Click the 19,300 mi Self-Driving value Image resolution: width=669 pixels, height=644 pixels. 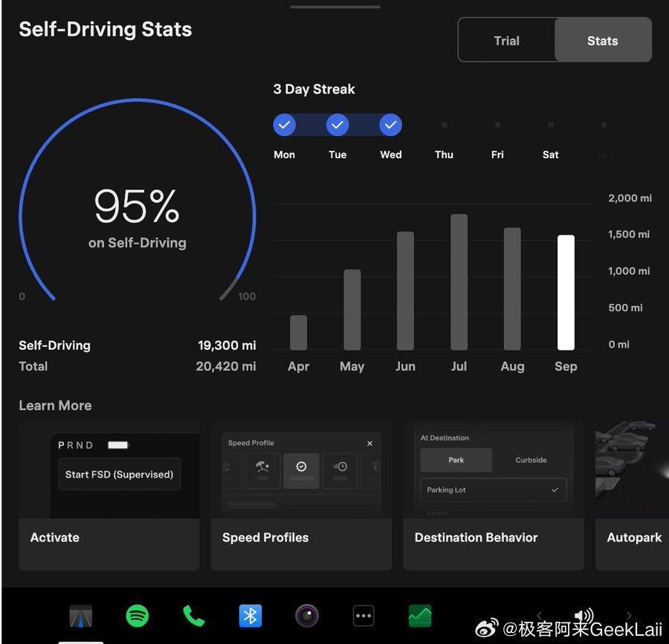(227, 345)
